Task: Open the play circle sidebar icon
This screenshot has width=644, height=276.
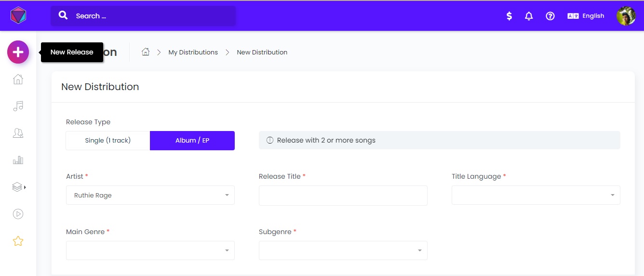Action: [x=18, y=214]
